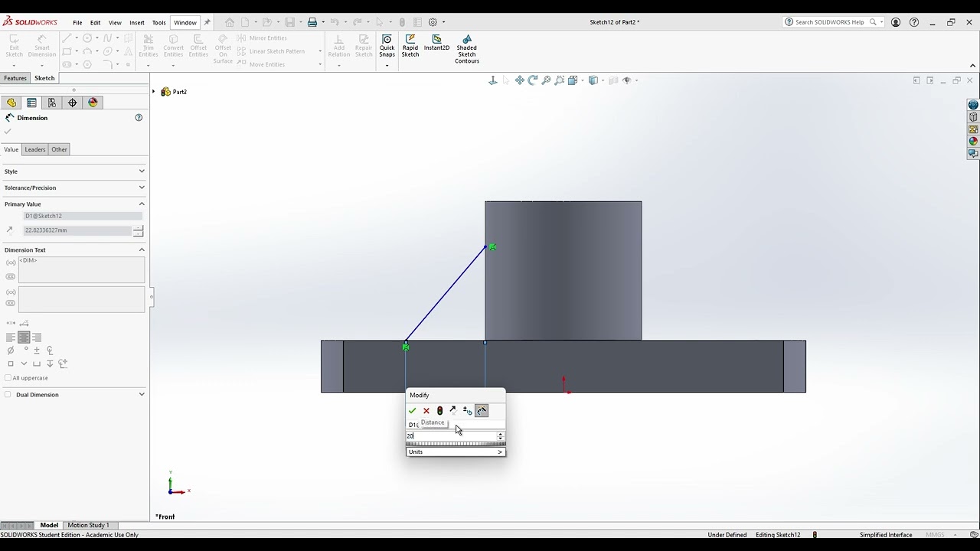Open the Window menu
The height and width of the screenshot is (551, 980).
185,23
